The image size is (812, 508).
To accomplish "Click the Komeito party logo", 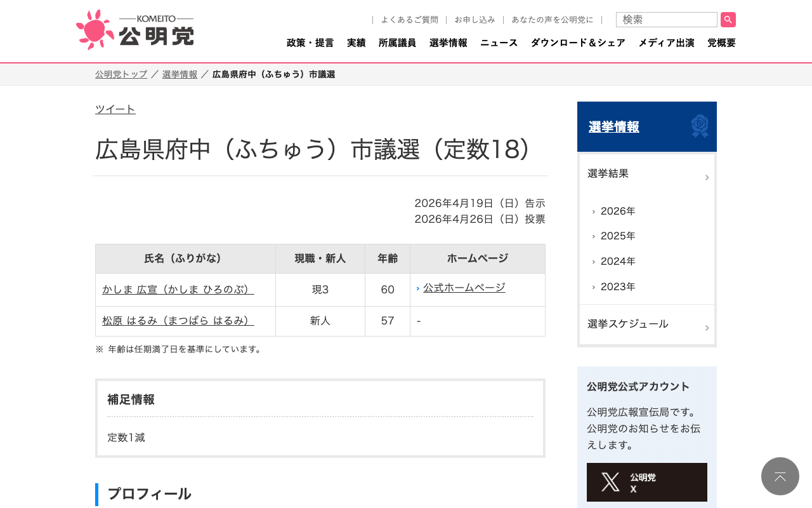I will click(x=134, y=30).
